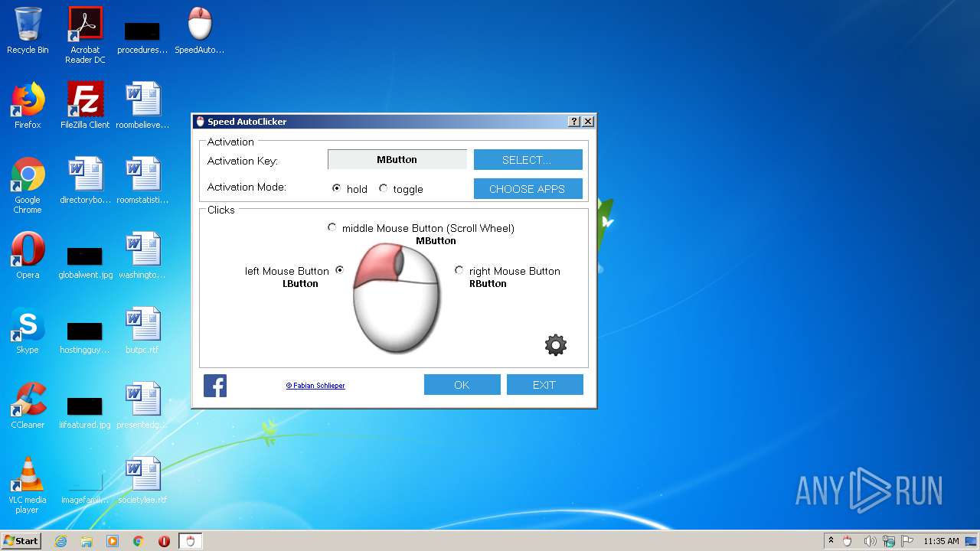The image size is (980, 551).
Task: Launch Acrobat Reader DC shortcut
Action: coord(85,35)
